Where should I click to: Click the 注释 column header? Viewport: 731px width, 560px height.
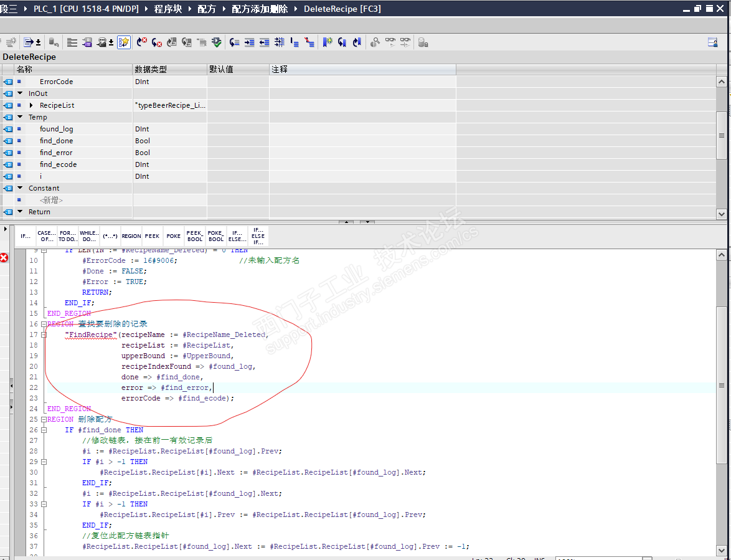pos(362,69)
